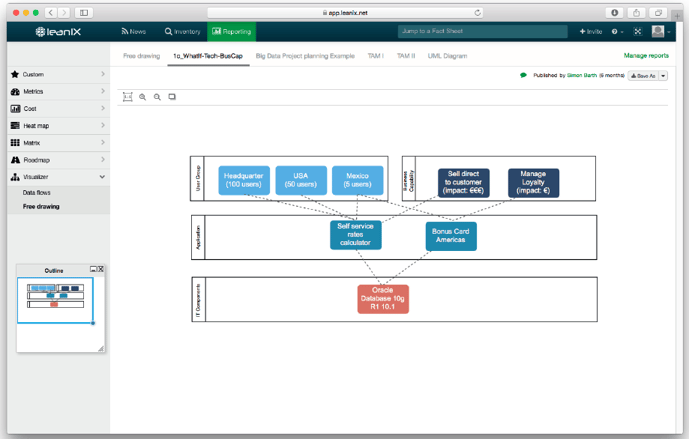
Task: Click the Roadmap road icon
Action: coord(15,160)
